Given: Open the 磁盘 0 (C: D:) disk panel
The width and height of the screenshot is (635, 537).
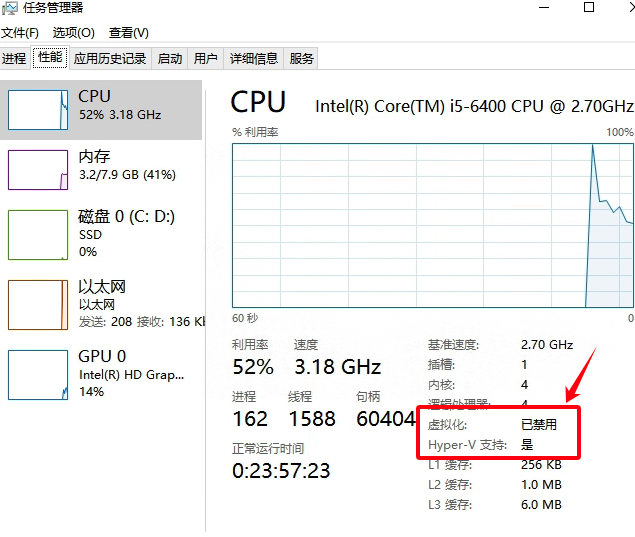Looking at the screenshot, I should pos(101,234).
